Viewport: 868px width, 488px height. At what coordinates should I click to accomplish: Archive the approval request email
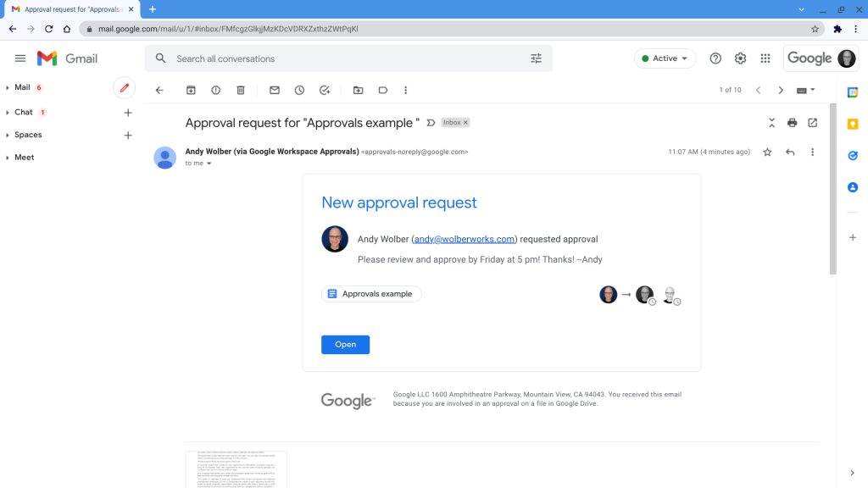(x=191, y=90)
